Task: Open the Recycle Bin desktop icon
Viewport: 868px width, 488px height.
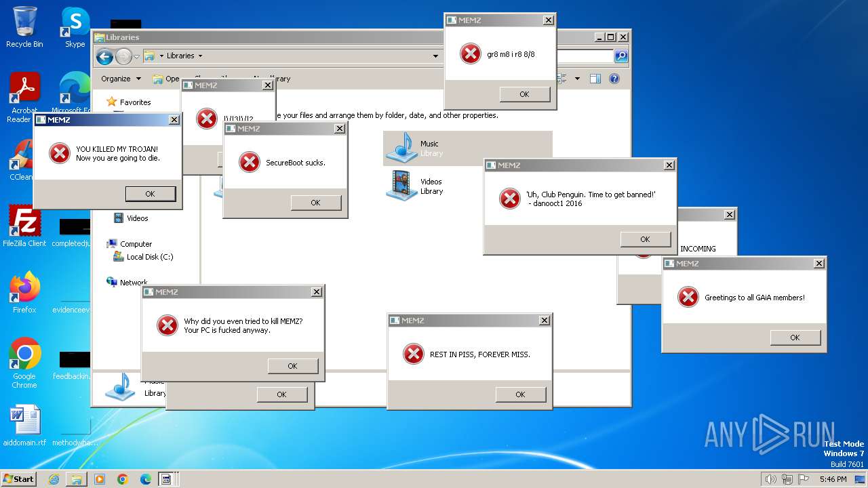Action: (x=24, y=27)
